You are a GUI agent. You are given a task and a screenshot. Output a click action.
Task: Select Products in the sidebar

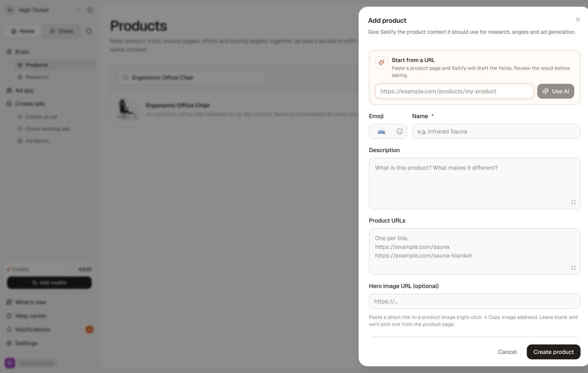coord(54,65)
